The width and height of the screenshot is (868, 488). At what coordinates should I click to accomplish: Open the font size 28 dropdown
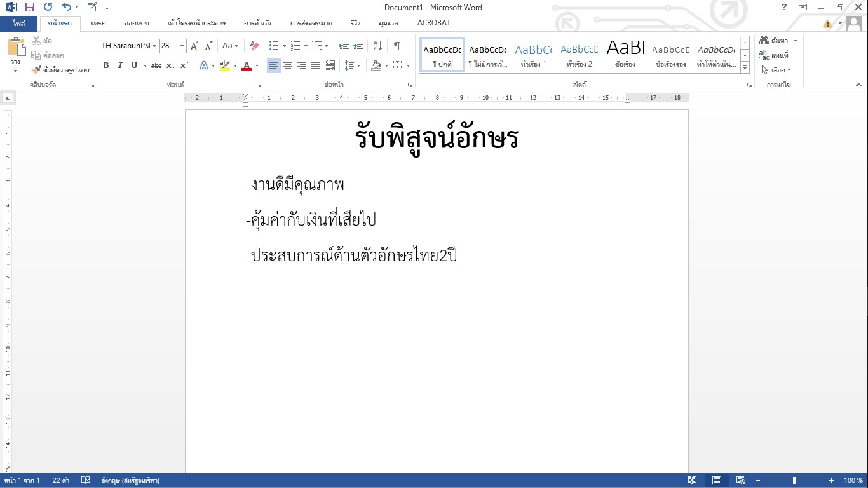[182, 46]
